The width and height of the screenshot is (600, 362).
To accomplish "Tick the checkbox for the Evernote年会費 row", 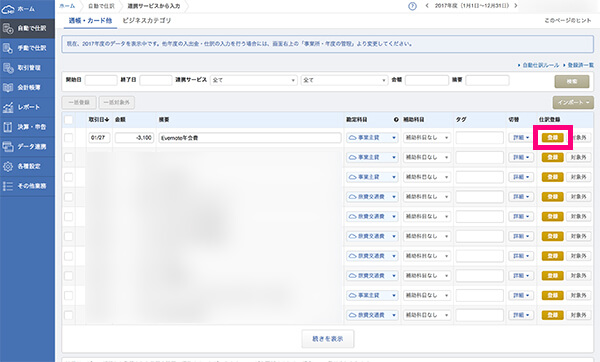I will pyautogui.click(x=68, y=138).
